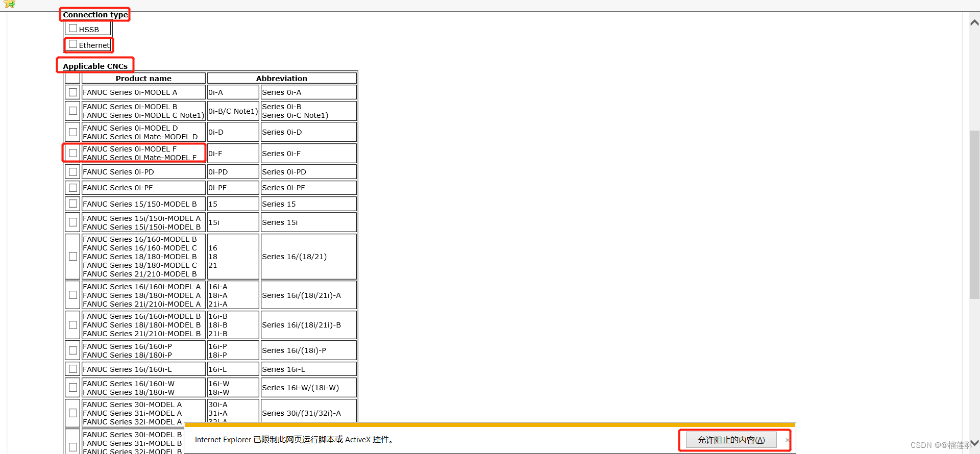Click the Series 16i/(18i)-P cell

pyautogui.click(x=308, y=350)
